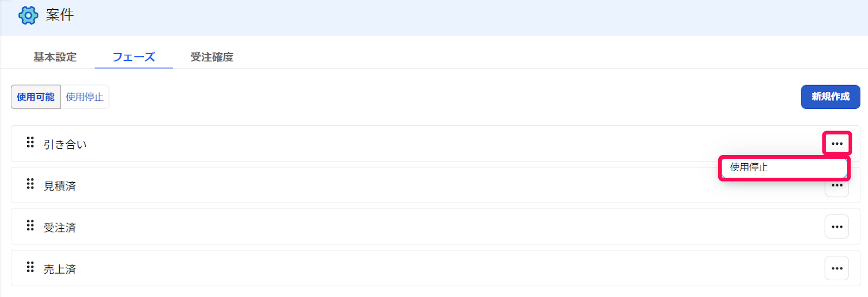Image resolution: width=868 pixels, height=297 pixels.
Task: Click the drag handle of 売上済 row
Action: click(x=30, y=267)
